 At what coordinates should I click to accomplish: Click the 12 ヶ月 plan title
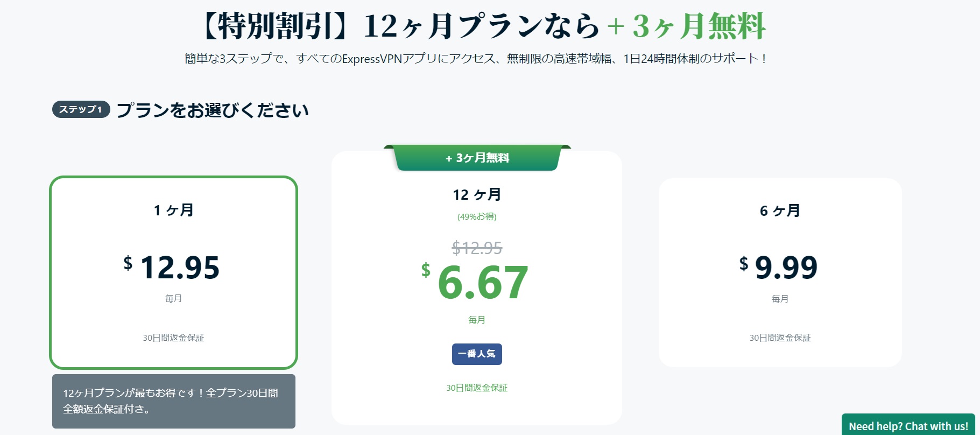(477, 194)
